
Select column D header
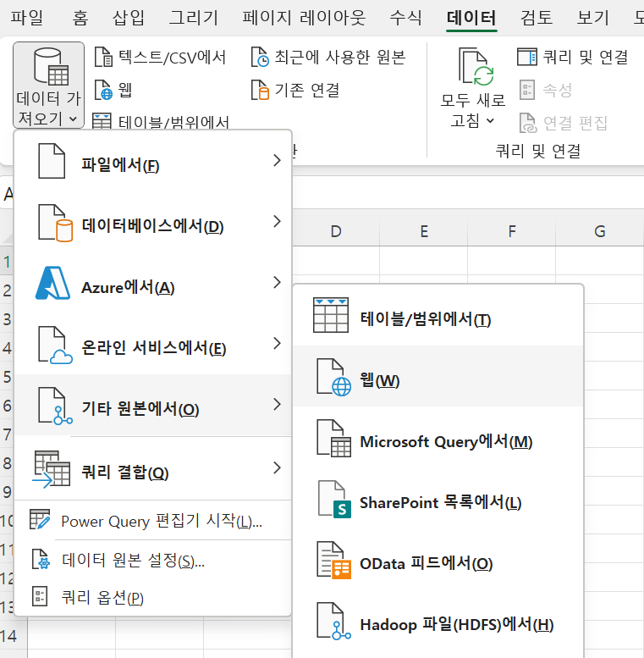[336, 231]
